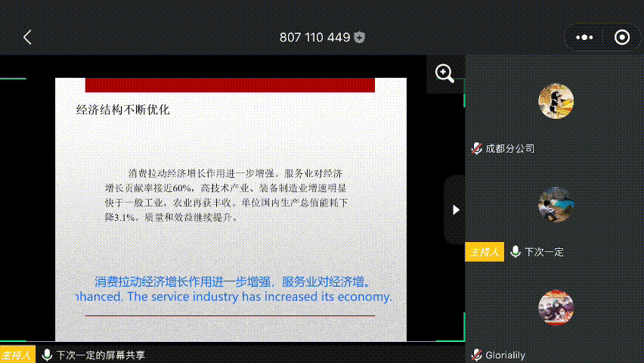The height and width of the screenshot is (363, 644).
Task: Click the 主持人 badge in the participant list
Action: point(484,252)
